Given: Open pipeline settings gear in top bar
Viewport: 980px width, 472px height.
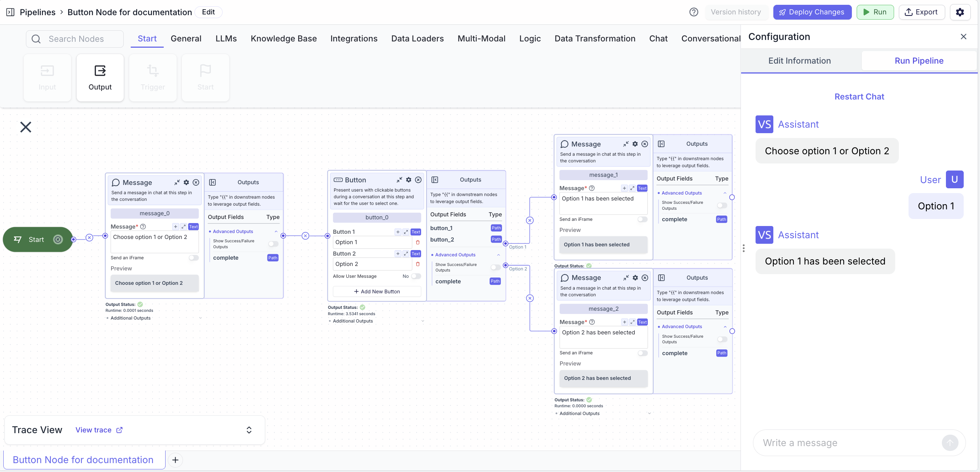Looking at the screenshot, I should pos(960,12).
